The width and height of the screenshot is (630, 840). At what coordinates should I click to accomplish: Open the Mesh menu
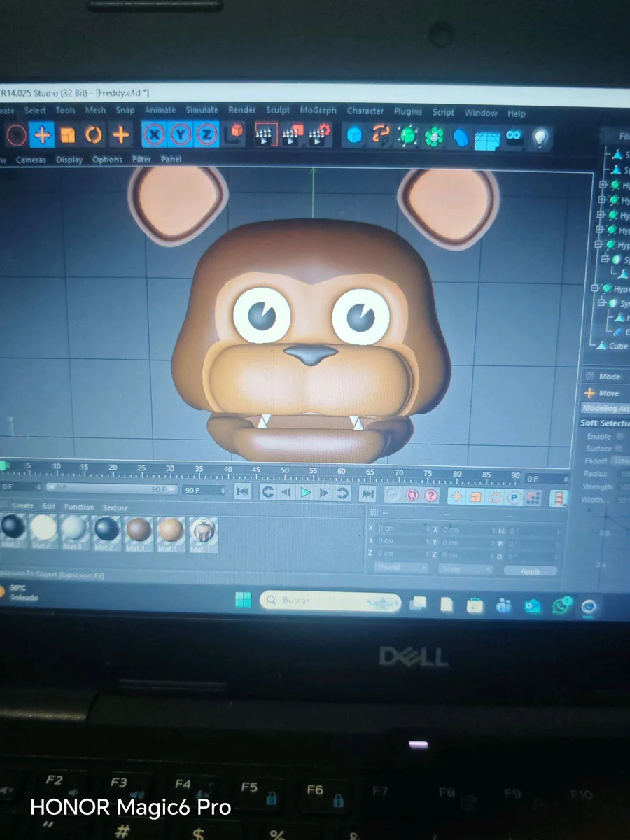point(95,111)
